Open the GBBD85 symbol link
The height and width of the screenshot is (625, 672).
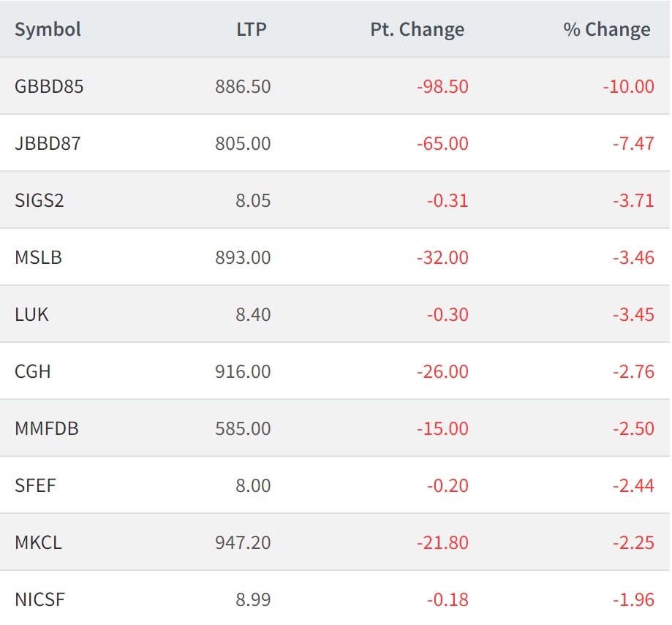[x=49, y=86]
